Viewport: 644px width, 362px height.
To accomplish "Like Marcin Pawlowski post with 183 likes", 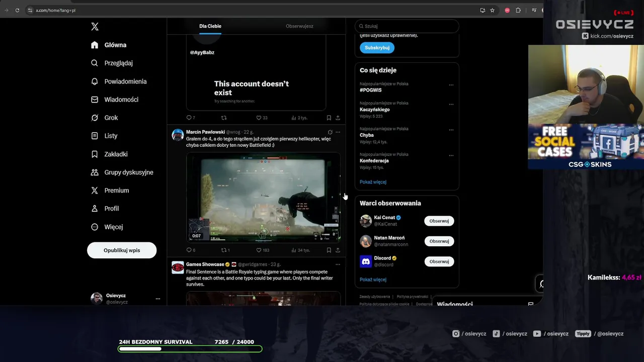I will [x=263, y=250].
